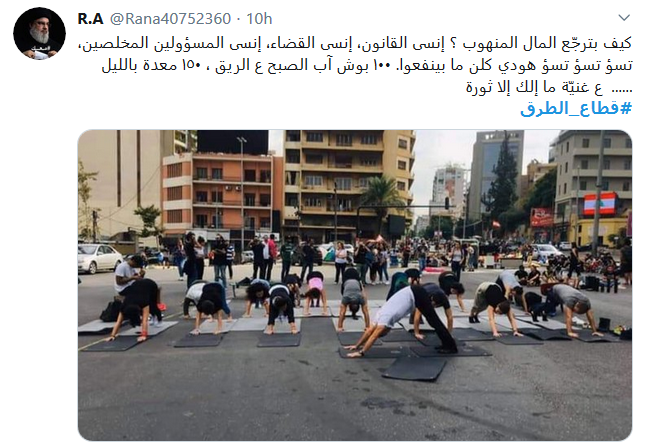645x448 pixels.
Task: Expand the tweet options chevron menu
Action: 624,18
